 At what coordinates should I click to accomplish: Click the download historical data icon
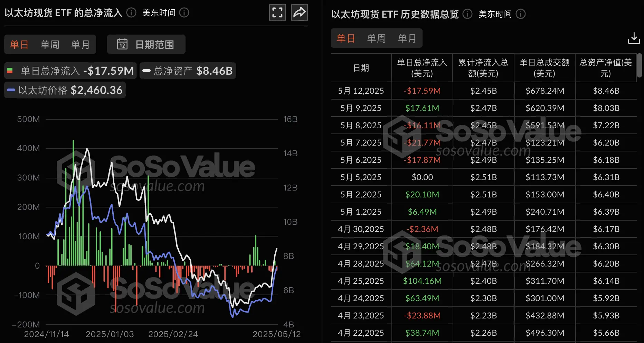634,38
